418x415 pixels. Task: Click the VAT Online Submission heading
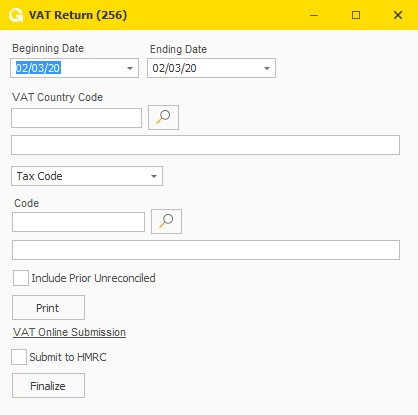pyautogui.click(x=69, y=332)
